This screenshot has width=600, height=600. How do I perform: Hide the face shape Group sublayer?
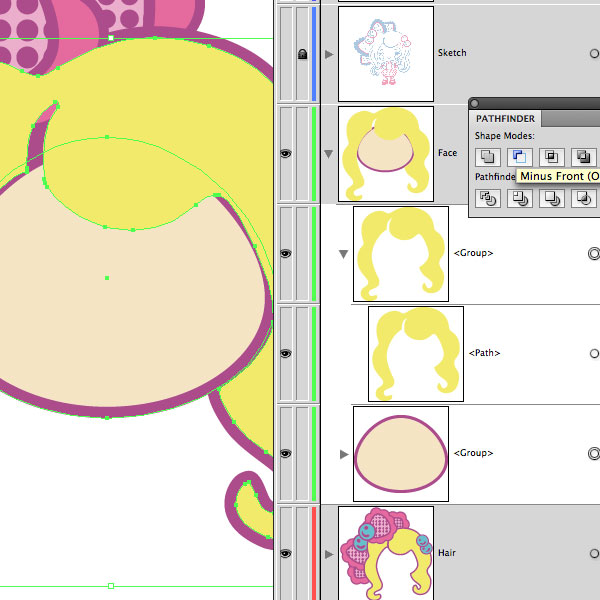(285, 454)
